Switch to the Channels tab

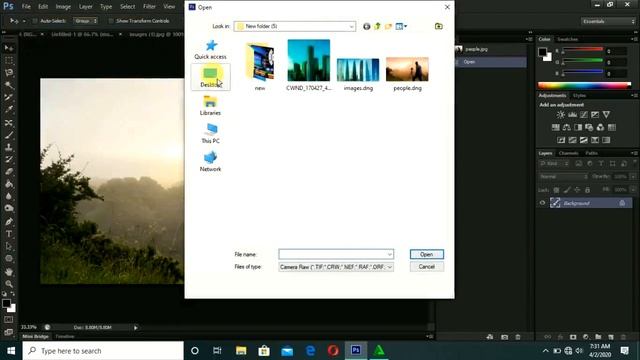[x=569, y=153]
